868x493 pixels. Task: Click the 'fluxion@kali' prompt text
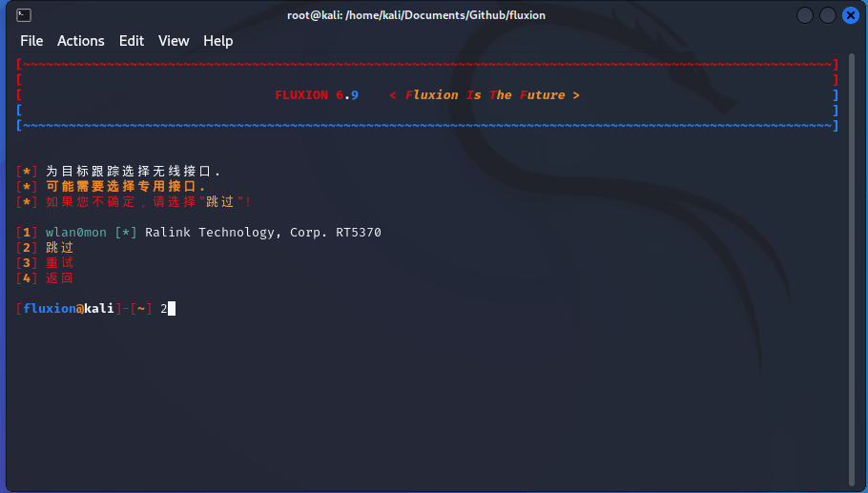coord(69,308)
